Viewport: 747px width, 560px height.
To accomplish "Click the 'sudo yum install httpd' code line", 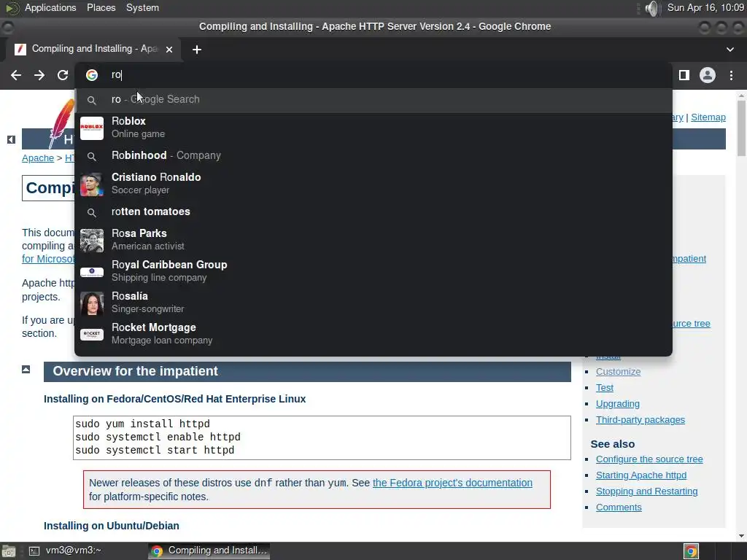I will (142, 424).
